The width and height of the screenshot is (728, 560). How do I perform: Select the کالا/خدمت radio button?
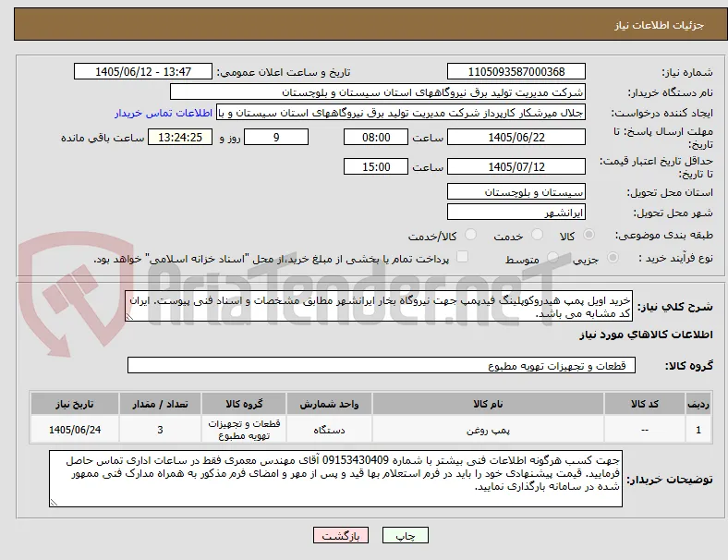tap(471, 235)
